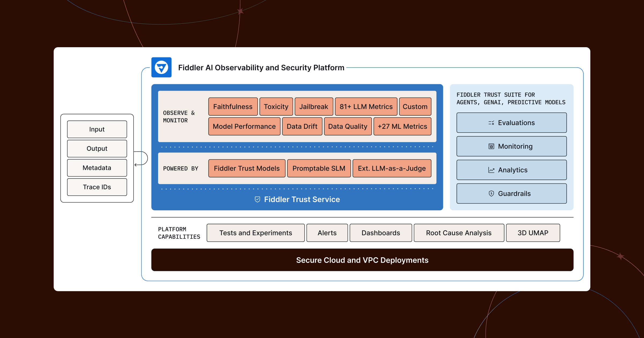This screenshot has width=644, height=338.
Task: Select the Faithfulness metric box
Action: click(x=233, y=106)
